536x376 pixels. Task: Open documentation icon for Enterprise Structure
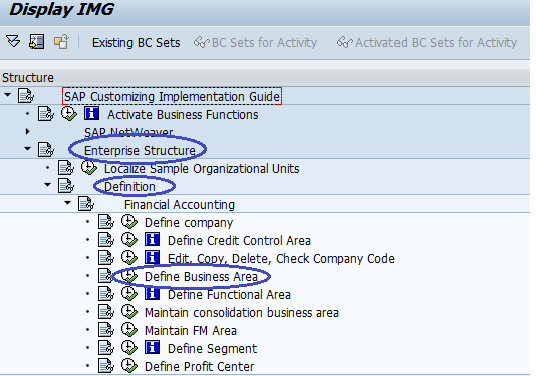(x=46, y=150)
